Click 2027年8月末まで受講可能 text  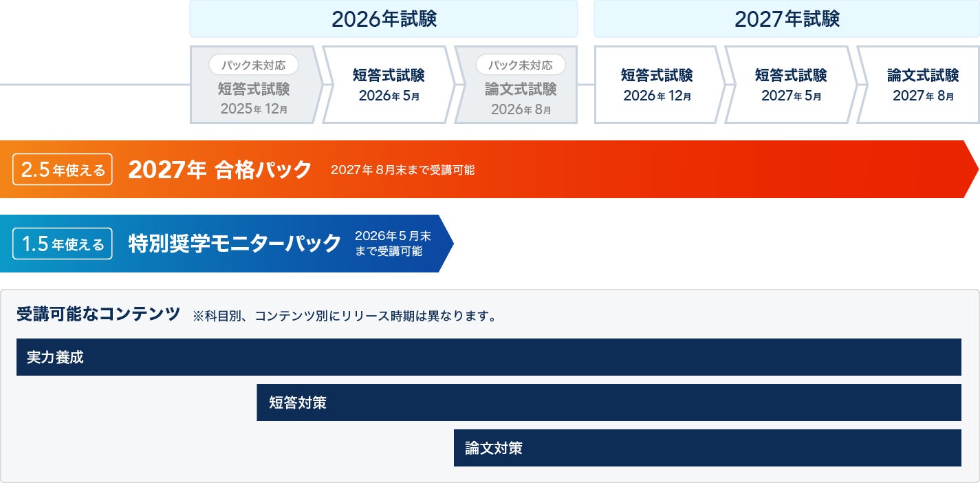point(402,170)
